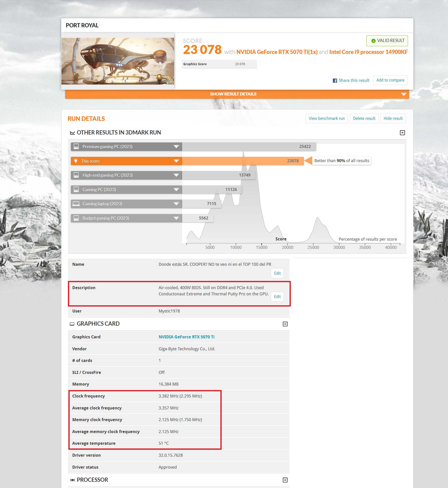448x488 pixels.
Task: Click clock frequency 3.382 MHz (2.295 MHz)
Action: 180,396
